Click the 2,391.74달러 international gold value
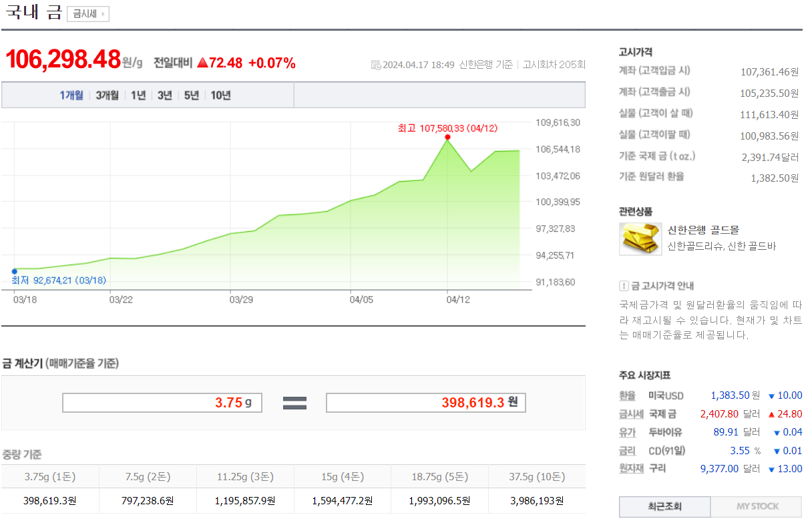 tap(771, 157)
